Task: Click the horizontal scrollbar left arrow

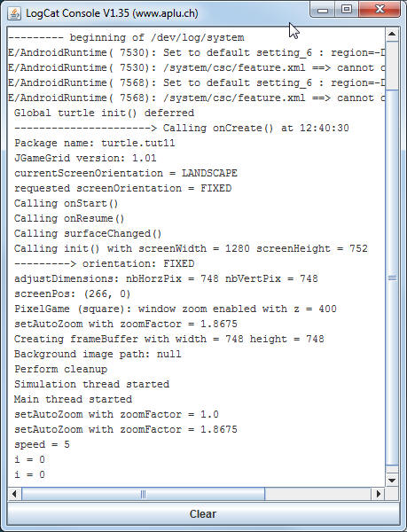Action: (x=14, y=494)
